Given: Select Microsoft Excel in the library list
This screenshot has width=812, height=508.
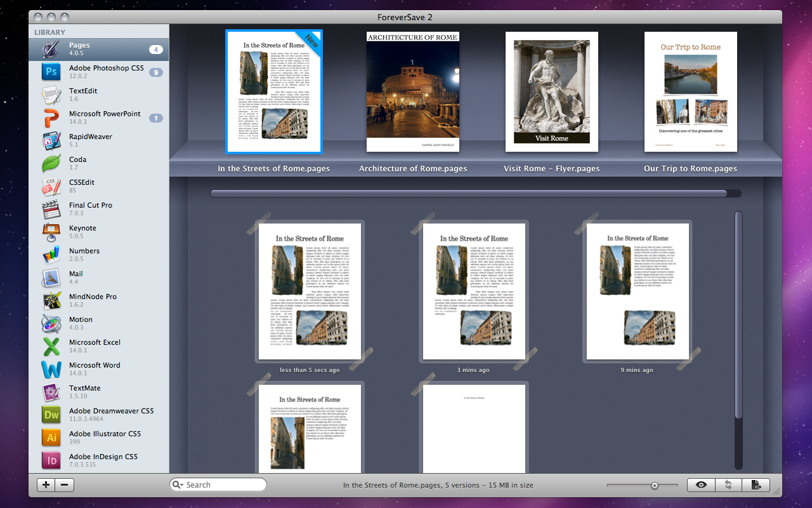Looking at the screenshot, I should (x=95, y=346).
